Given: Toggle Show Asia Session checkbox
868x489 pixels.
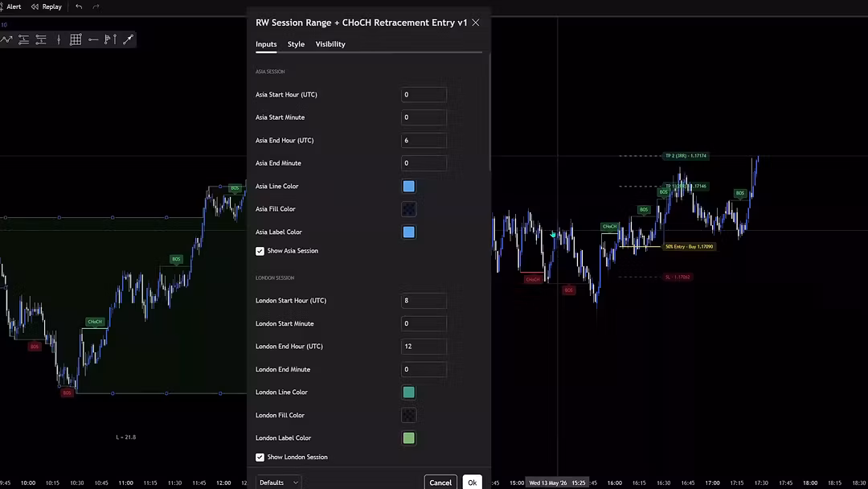Looking at the screenshot, I should (260, 251).
